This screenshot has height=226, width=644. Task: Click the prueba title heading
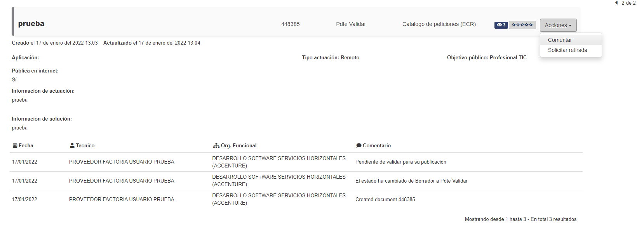pos(31,24)
